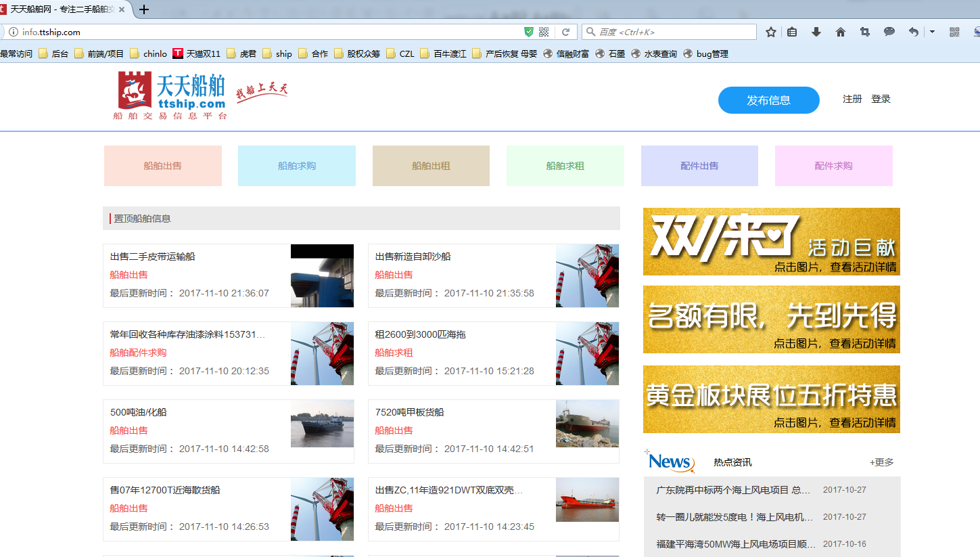Show bookmarks list icon
The width and height of the screenshot is (980, 557).
[x=792, y=32]
